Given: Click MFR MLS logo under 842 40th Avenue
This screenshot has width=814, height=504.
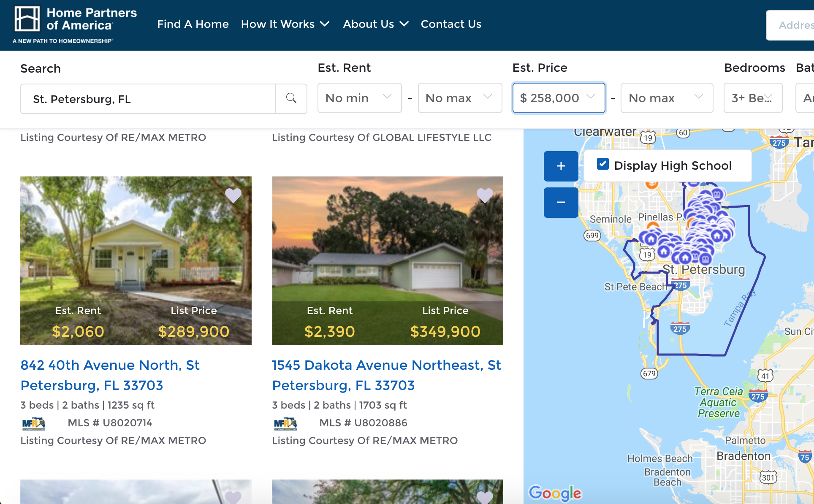Looking at the screenshot, I should [x=33, y=423].
